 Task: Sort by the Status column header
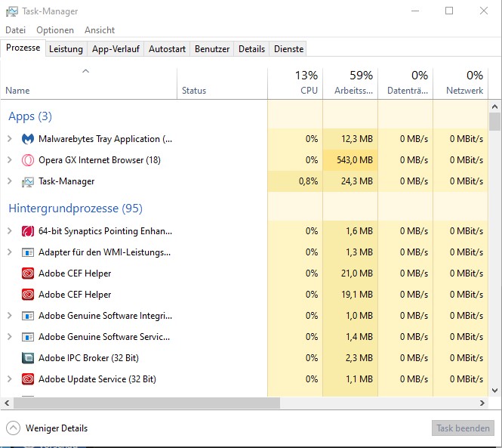[222, 84]
